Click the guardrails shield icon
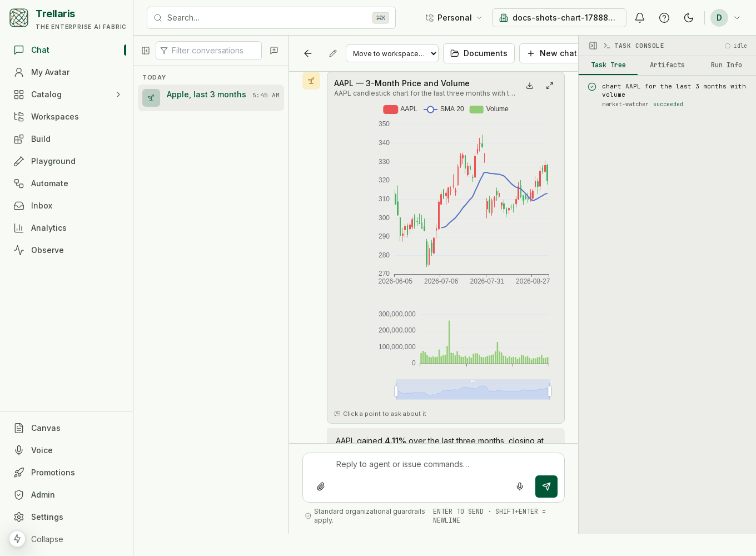Screen dimensions: 756x556 point(308,516)
